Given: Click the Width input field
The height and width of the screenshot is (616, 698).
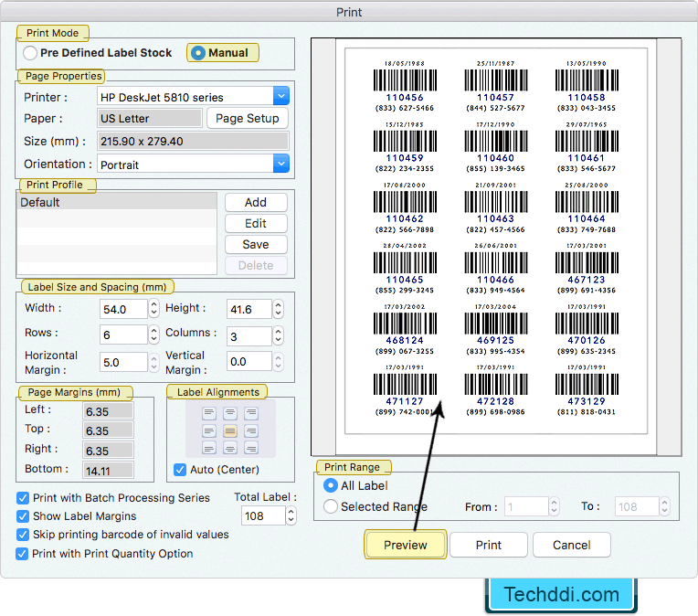Looking at the screenshot, I should 123,309.
